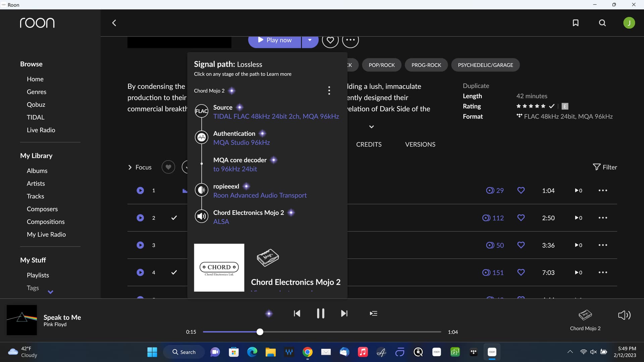Skip to next track
This screenshot has height=362, width=644.
point(344,313)
